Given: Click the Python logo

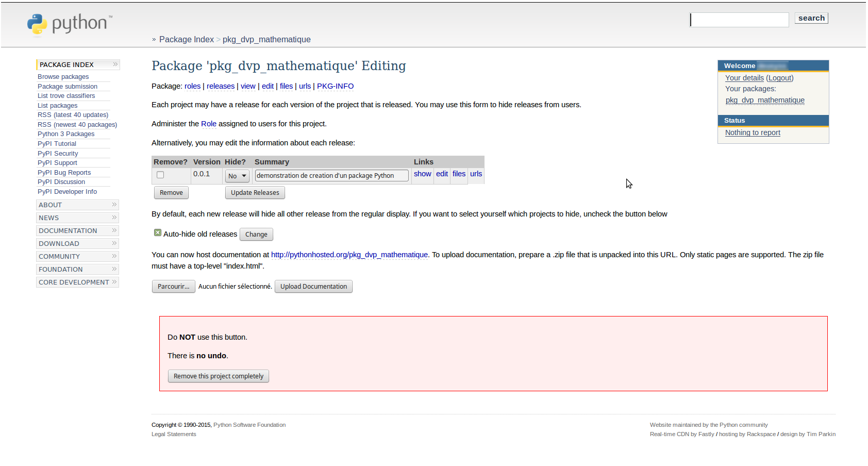Looking at the screenshot, I should tap(69, 24).
